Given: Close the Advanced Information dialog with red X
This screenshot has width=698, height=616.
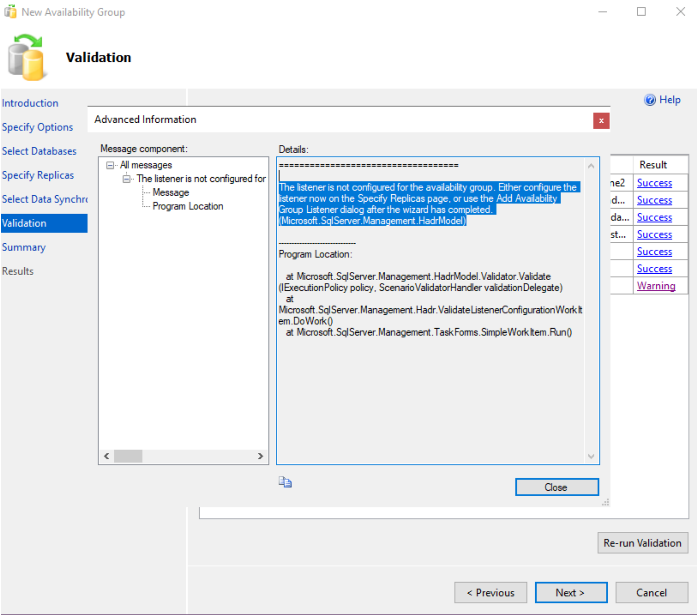Looking at the screenshot, I should (601, 121).
